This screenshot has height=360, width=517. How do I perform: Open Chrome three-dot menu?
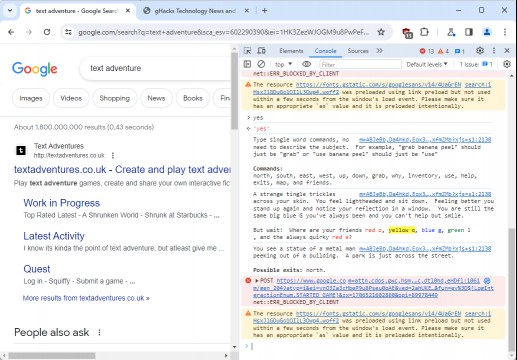[x=505, y=32]
